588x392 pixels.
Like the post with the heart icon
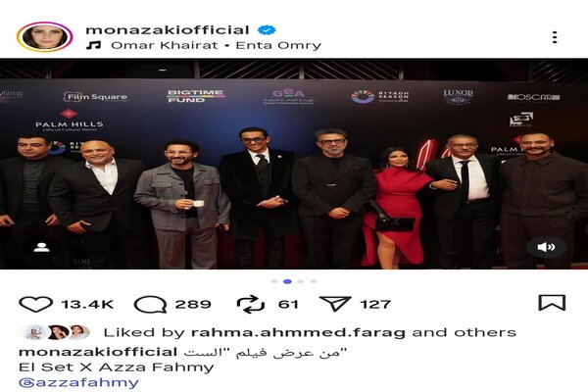click(35, 304)
